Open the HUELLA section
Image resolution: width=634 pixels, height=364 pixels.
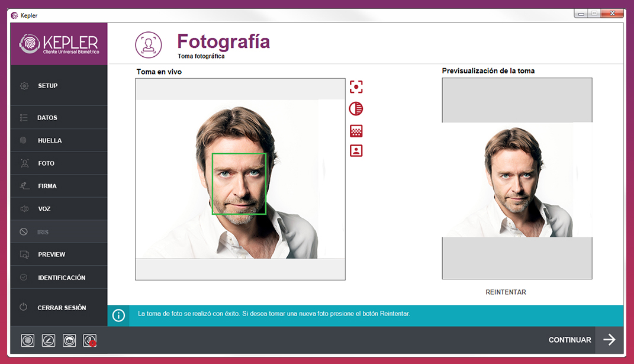point(59,140)
